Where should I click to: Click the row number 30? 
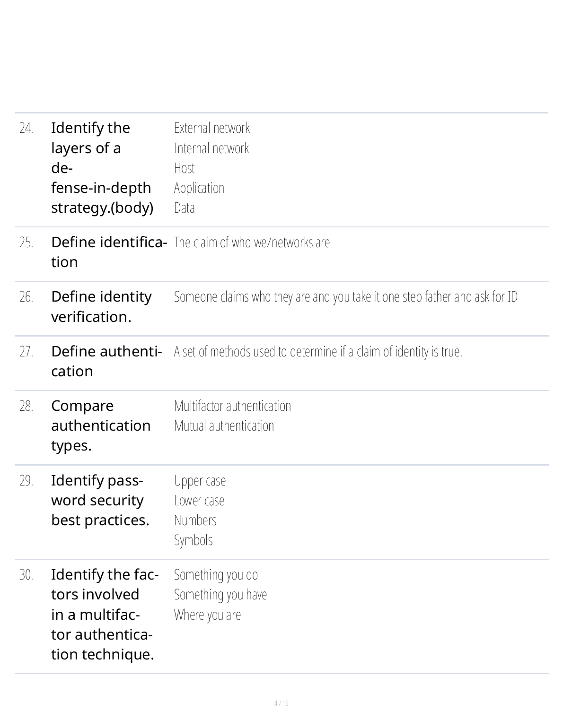tap(26, 575)
